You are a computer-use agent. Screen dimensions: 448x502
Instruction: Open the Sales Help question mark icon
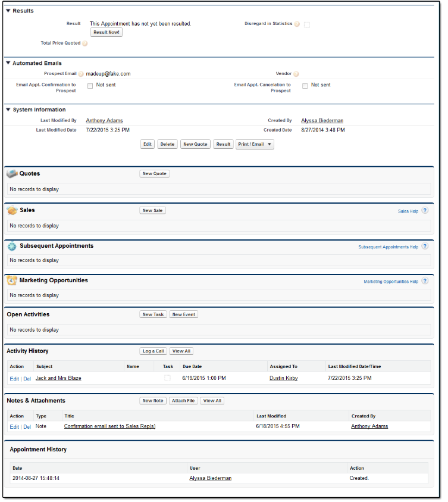pos(425,211)
